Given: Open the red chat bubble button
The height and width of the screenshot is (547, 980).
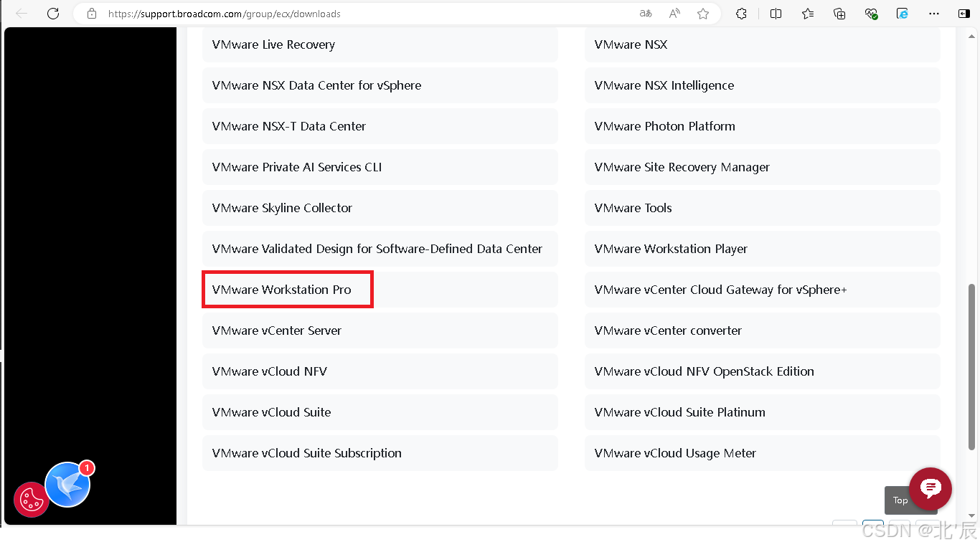Looking at the screenshot, I should click(x=930, y=489).
